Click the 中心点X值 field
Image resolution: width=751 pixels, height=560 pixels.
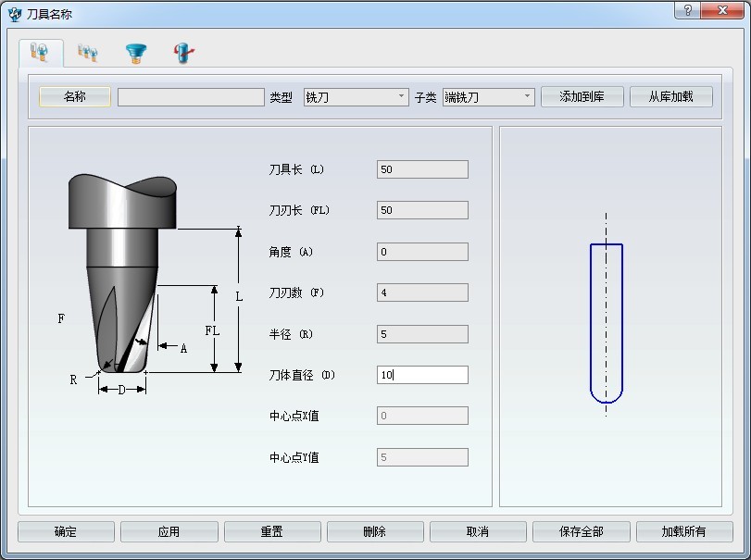coord(422,416)
